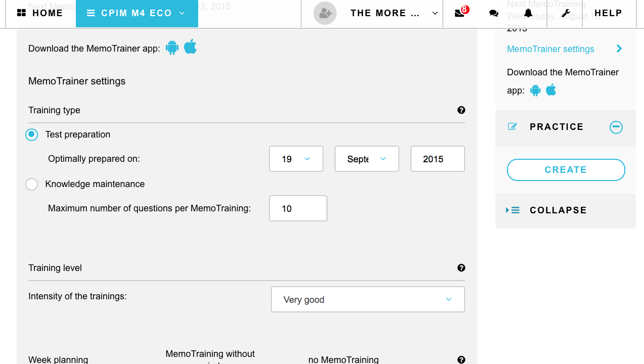Open the CPIM M4 ECO course menu
The width and height of the screenshot is (644, 364).
[136, 13]
